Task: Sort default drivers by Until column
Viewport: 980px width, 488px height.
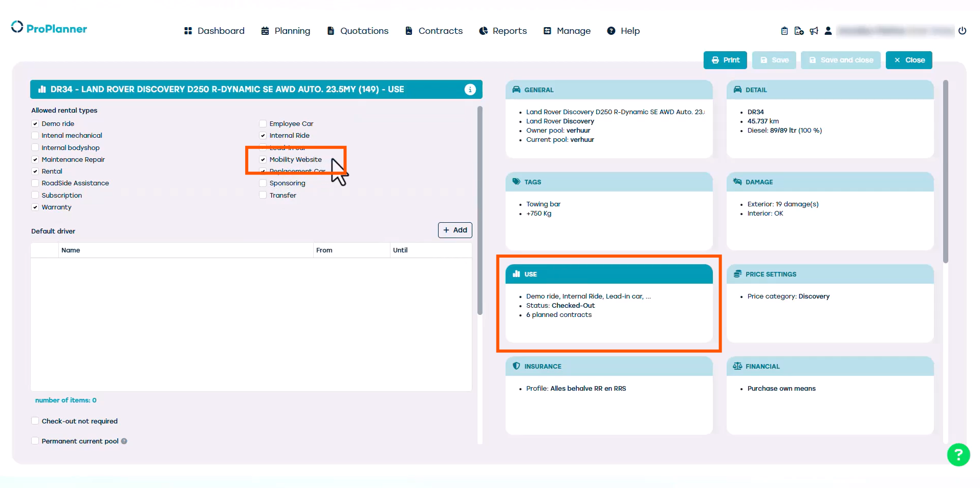Action: pos(431,250)
